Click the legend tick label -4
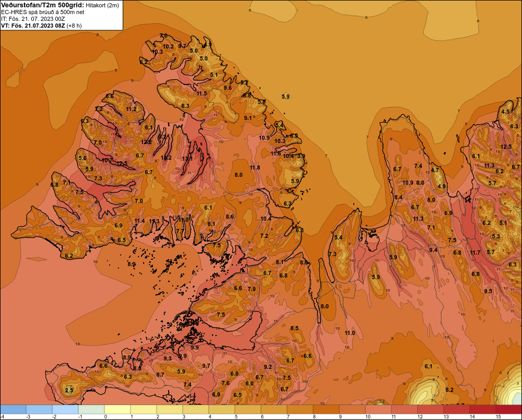The height and width of the screenshot is (420, 522). tap(3, 417)
